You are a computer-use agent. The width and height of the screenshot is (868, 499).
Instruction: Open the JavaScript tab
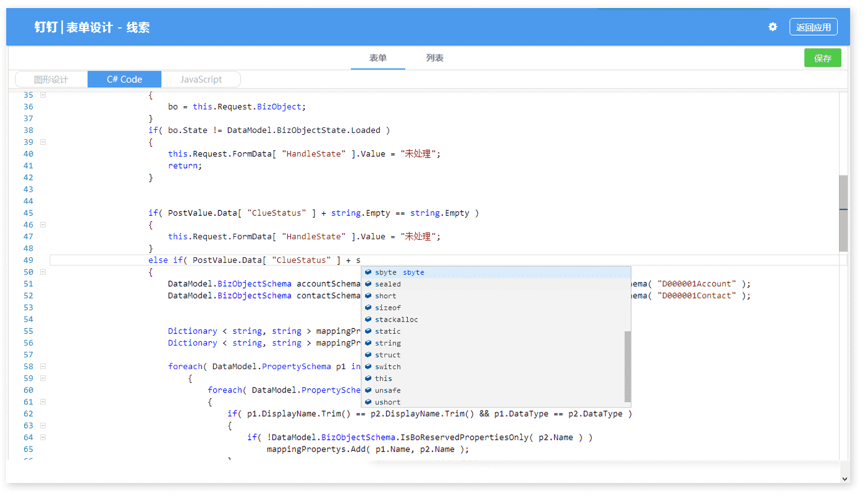201,79
